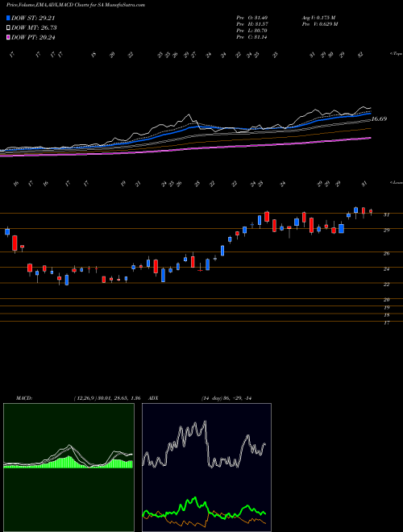Viewport: 403px width, 532px height.
Task: Select the 'DOW MT: 26.73' legend text
Action: [x=34, y=28]
